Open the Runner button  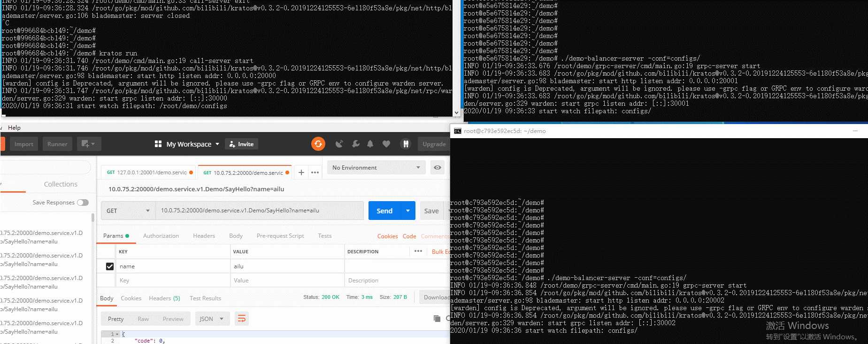click(x=57, y=144)
